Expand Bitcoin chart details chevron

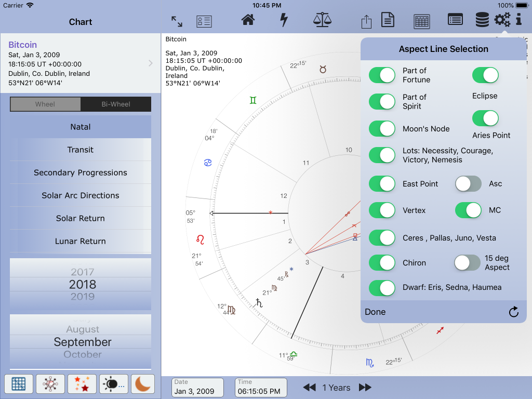[151, 63]
